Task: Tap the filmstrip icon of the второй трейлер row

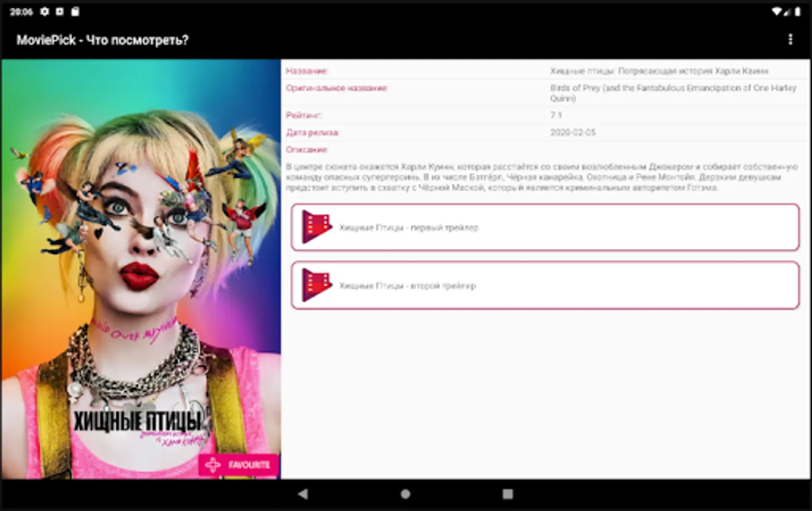Action: click(x=315, y=285)
